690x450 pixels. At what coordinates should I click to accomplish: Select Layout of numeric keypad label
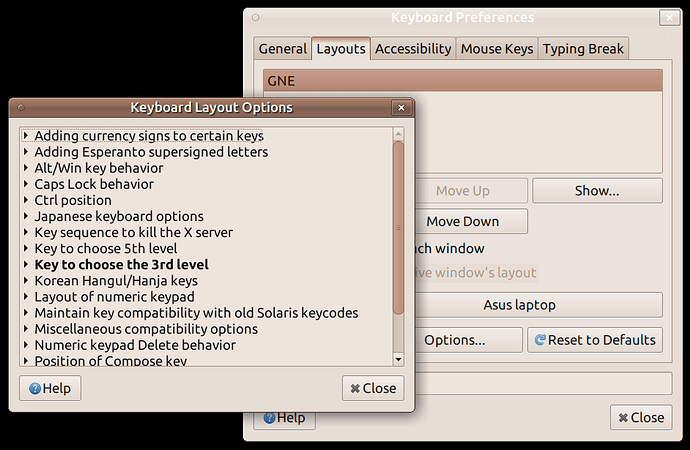click(x=114, y=297)
